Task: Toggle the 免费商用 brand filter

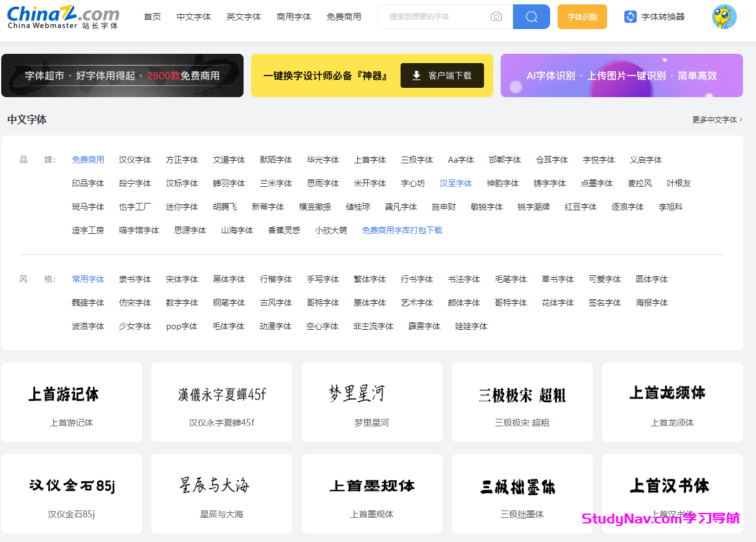Action: coord(88,159)
